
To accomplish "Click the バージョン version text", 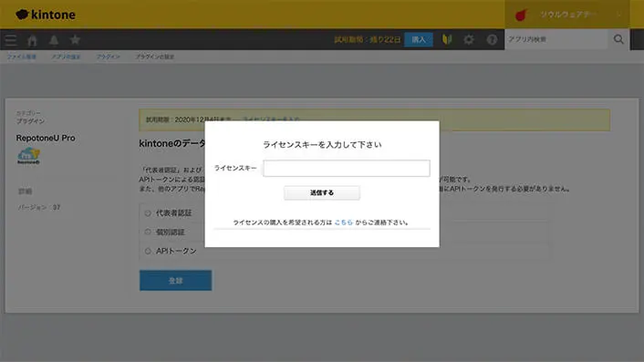I will click(38, 207).
